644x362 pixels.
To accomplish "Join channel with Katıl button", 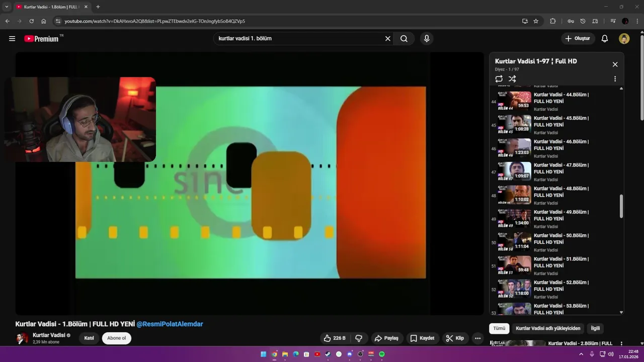I will pos(89,338).
